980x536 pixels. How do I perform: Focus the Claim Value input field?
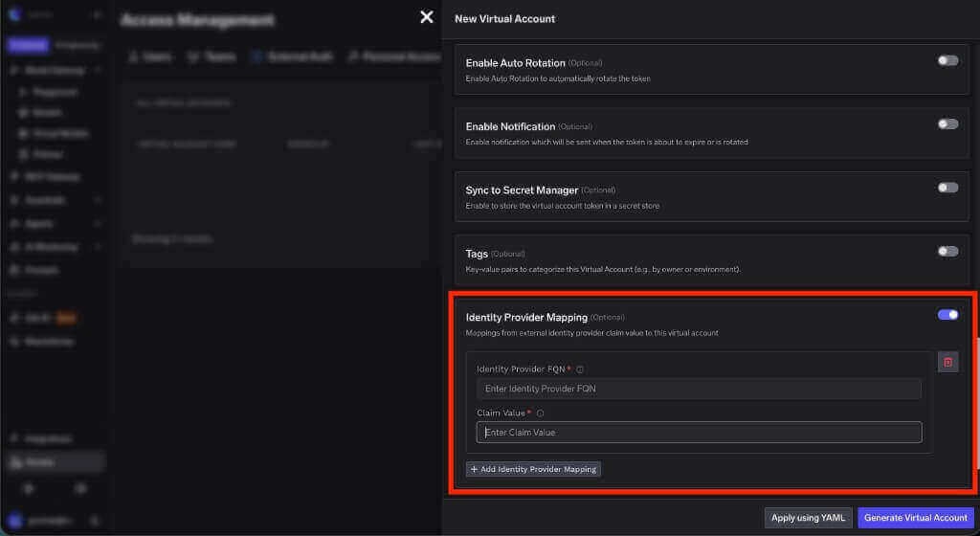tap(699, 433)
